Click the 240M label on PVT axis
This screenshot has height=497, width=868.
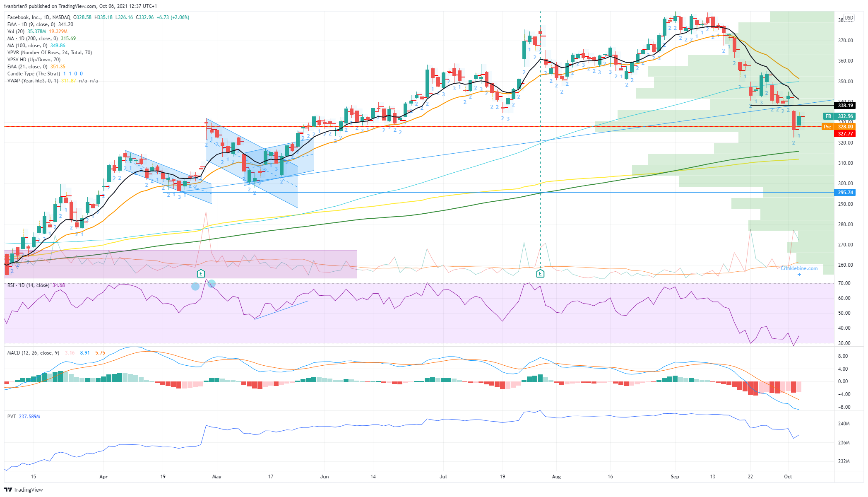[844, 424]
